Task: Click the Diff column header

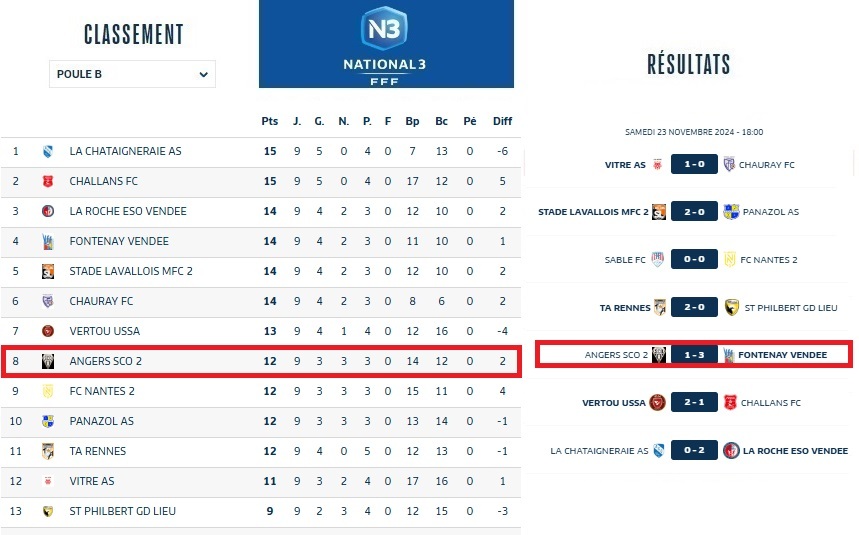Action: pyautogui.click(x=502, y=121)
